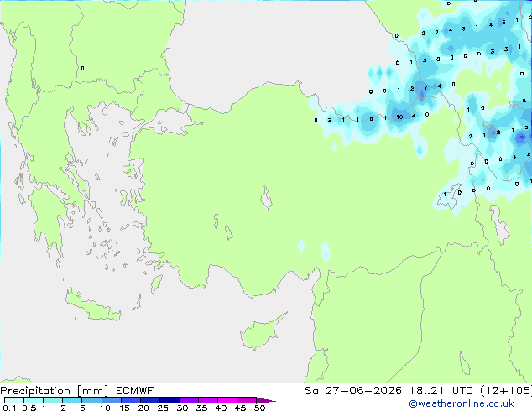Select the "ECMWF" model label
Viewport: 532px width, 411px height.
(x=135, y=391)
